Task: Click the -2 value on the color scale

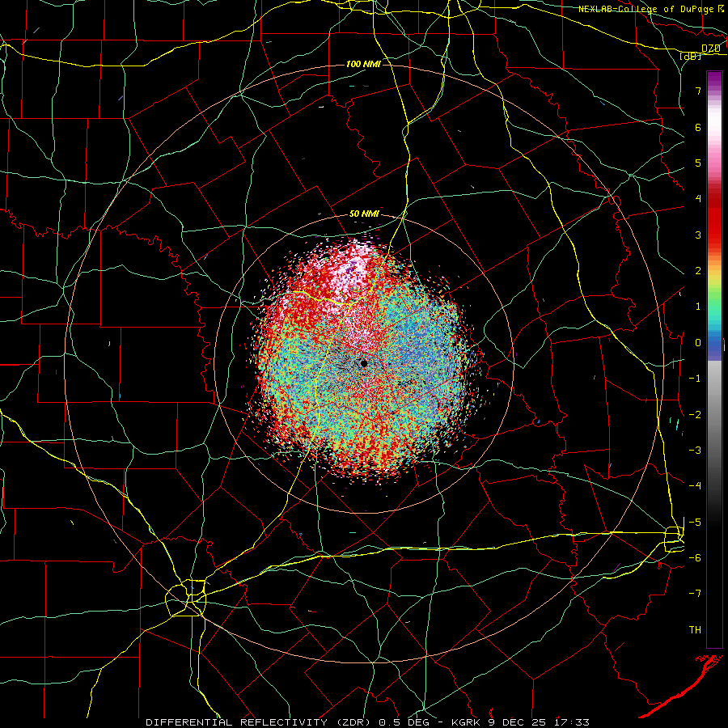Action: point(695,415)
